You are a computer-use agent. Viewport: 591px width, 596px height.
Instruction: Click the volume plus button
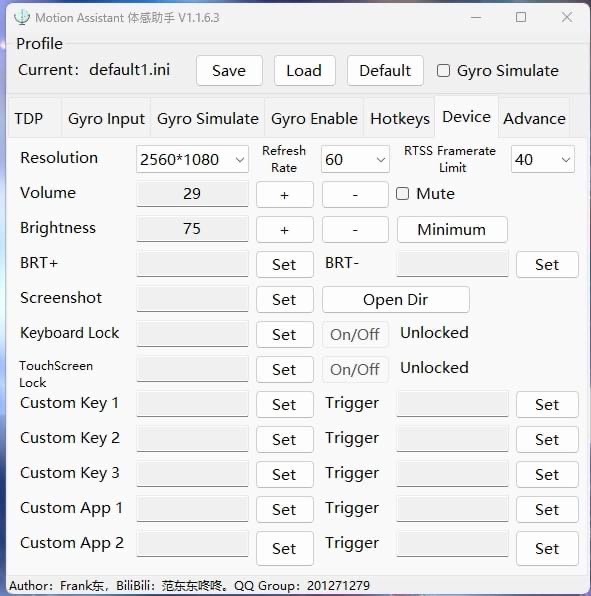click(285, 195)
